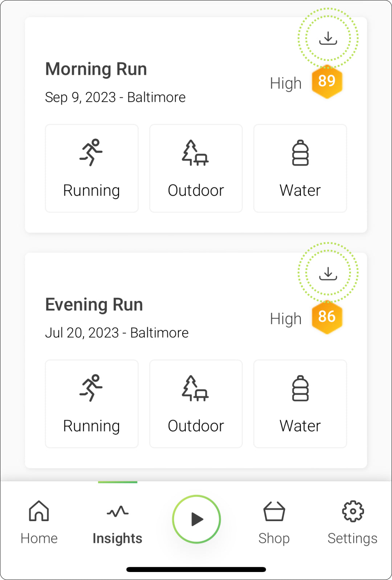Start activity with the play button

[196, 519]
